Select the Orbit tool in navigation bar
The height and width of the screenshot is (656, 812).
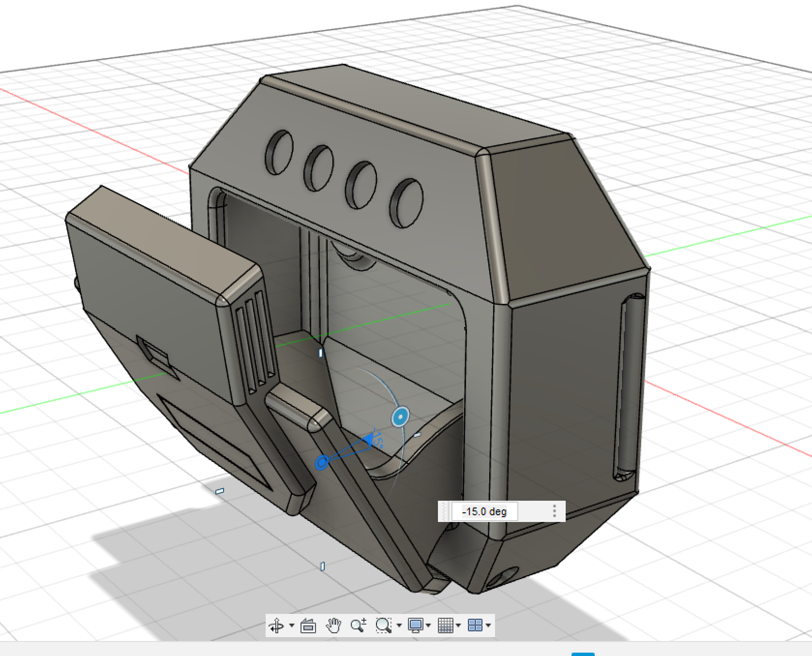click(277, 626)
